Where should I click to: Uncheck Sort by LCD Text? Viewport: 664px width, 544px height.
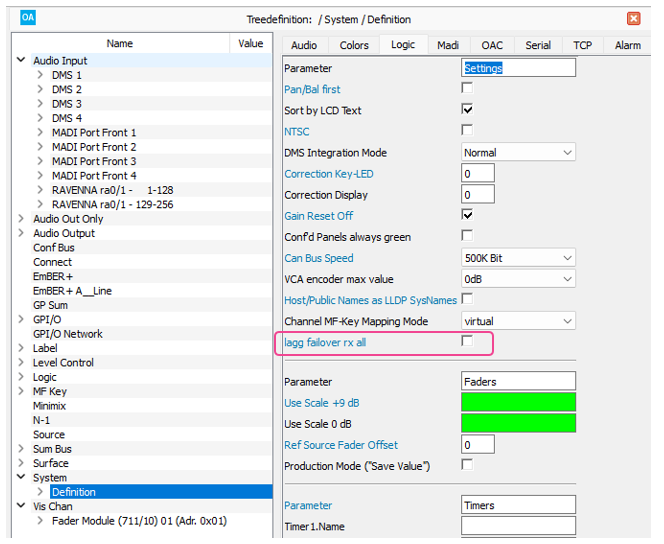[x=467, y=110]
